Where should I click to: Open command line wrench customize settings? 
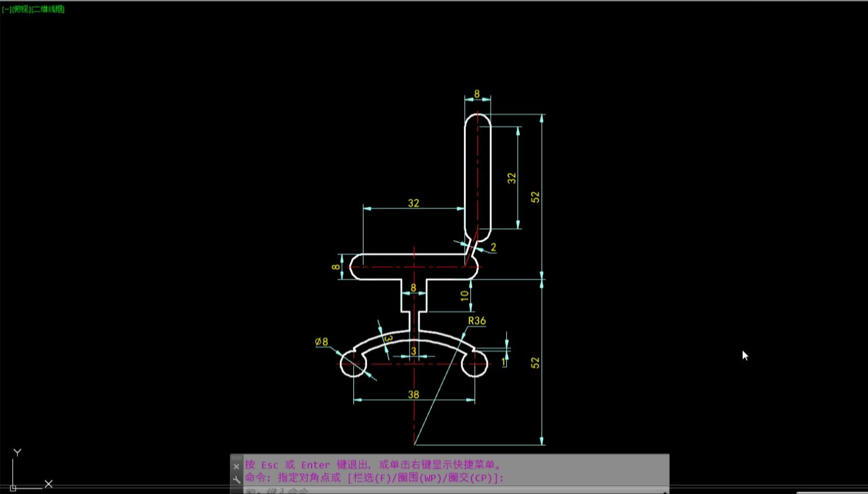pyautogui.click(x=236, y=478)
